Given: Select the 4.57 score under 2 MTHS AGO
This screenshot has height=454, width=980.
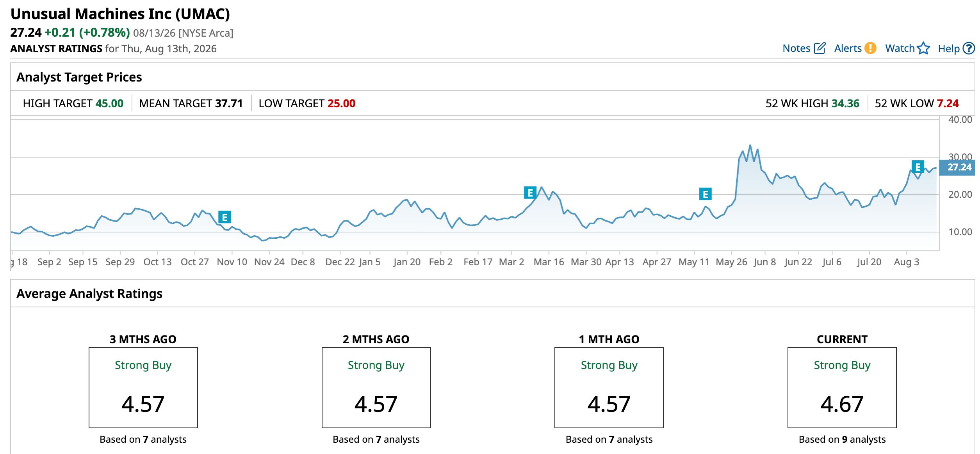Looking at the screenshot, I should point(376,404).
